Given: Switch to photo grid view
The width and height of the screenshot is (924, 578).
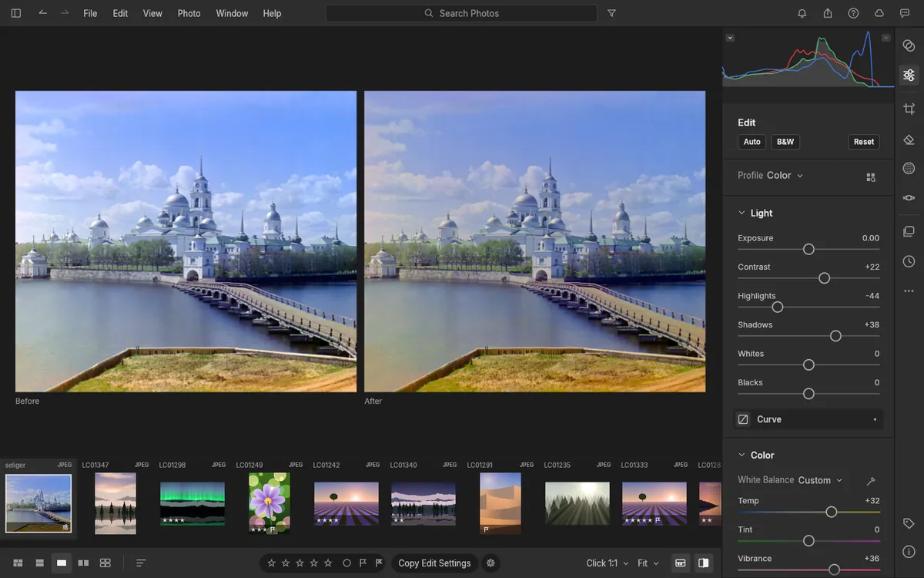Looking at the screenshot, I should pyautogui.click(x=18, y=563).
